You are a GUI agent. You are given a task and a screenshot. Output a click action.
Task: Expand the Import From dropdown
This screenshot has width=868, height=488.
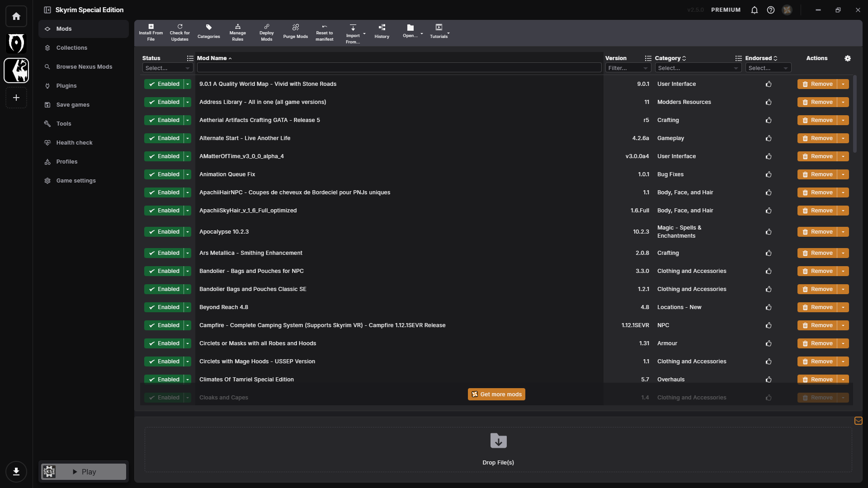coord(364,33)
